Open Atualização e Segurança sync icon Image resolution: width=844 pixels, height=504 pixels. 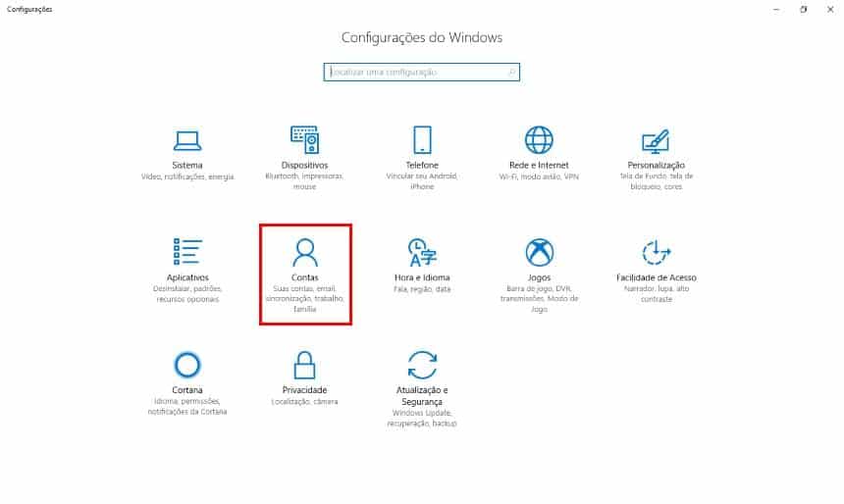(x=422, y=365)
